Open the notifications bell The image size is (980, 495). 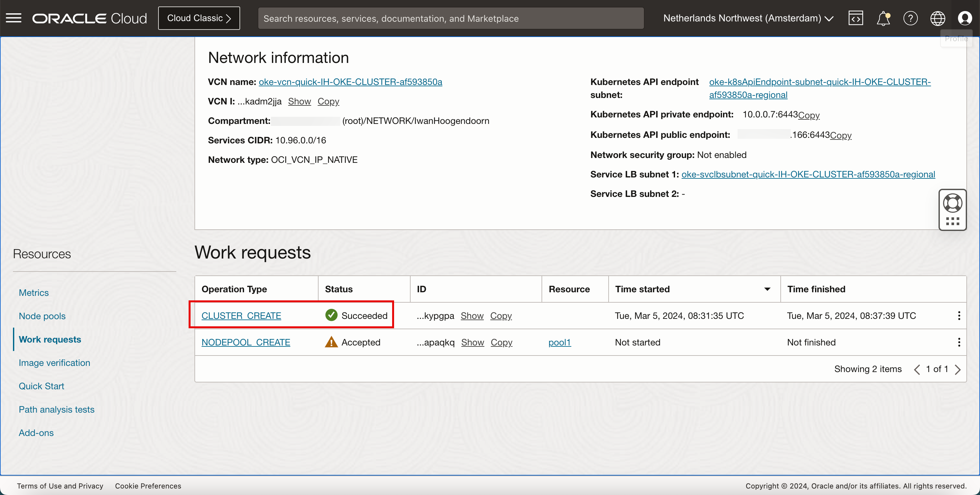coord(883,18)
